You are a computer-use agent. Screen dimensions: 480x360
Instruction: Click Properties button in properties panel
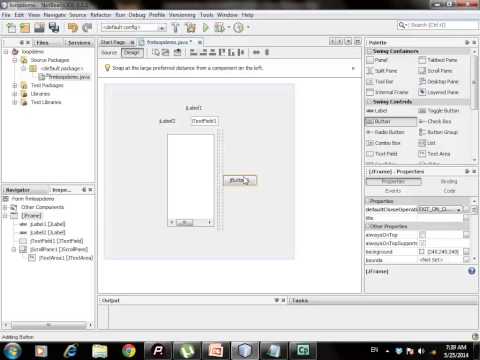pos(393,181)
